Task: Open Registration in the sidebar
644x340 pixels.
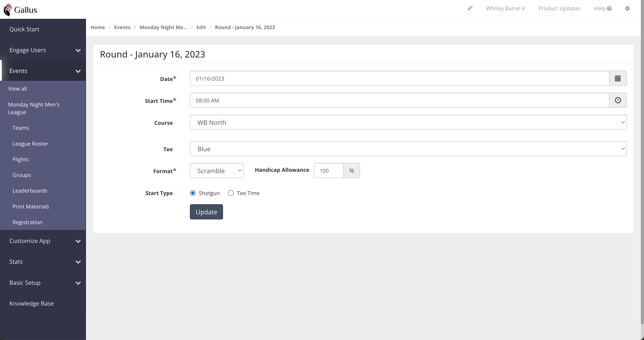Action: point(28,222)
